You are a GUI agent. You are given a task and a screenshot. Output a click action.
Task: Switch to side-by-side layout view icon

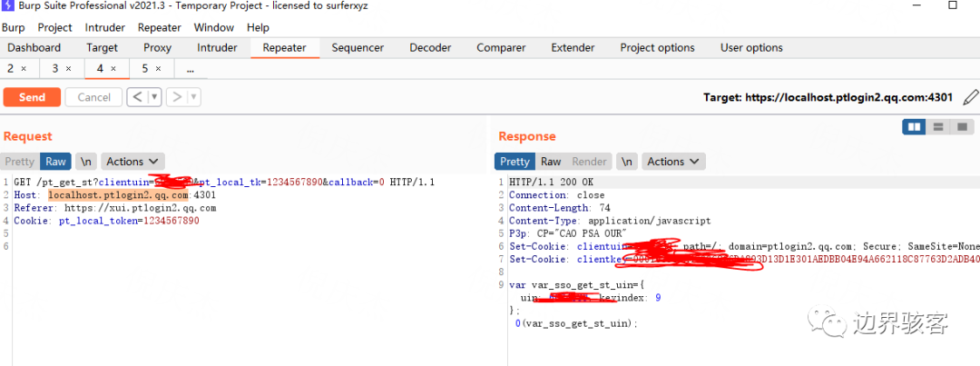(x=915, y=127)
